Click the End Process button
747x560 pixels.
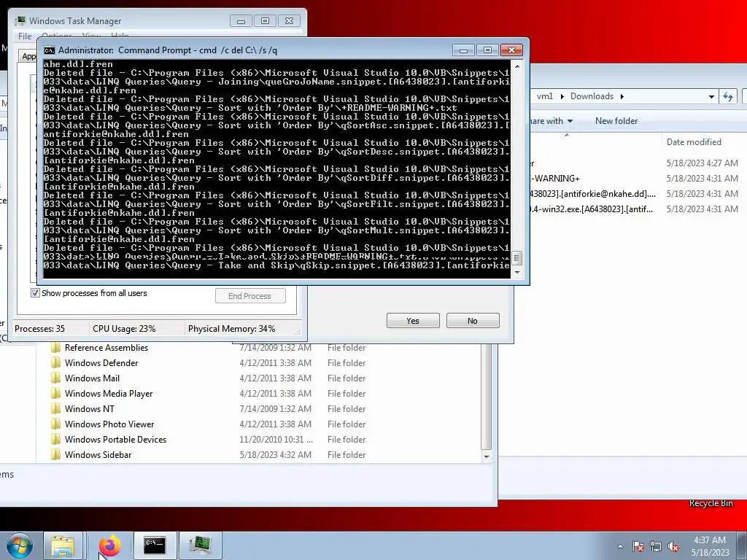[x=250, y=296]
